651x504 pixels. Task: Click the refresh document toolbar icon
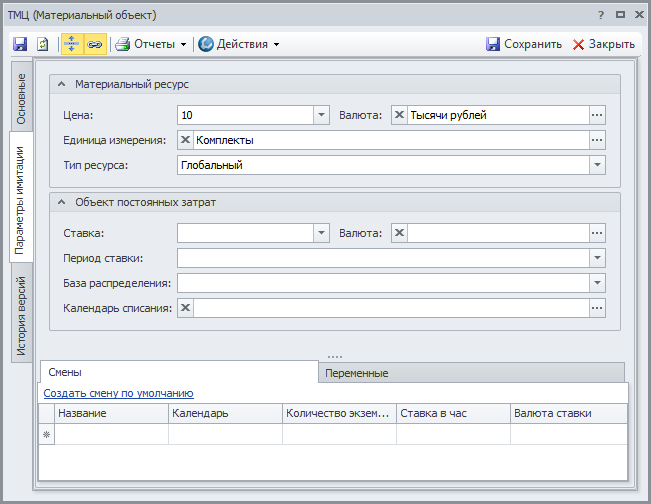(42, 44)
